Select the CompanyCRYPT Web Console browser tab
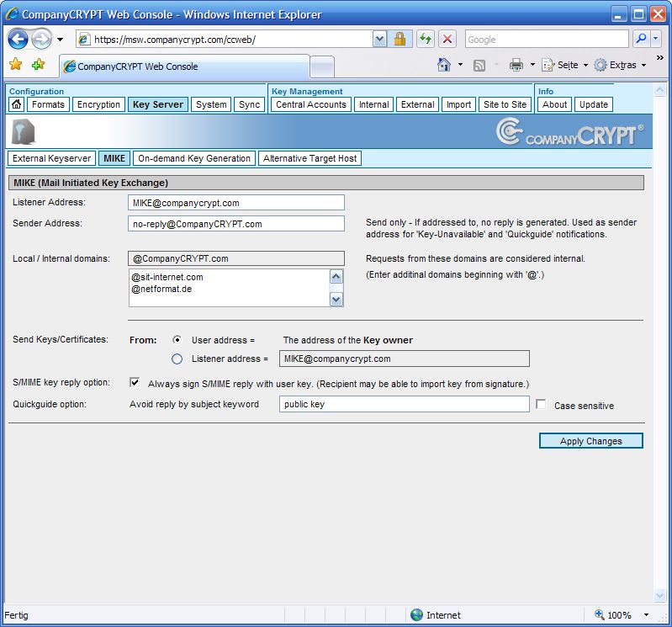Screen dimensions: 672x627 184,66
